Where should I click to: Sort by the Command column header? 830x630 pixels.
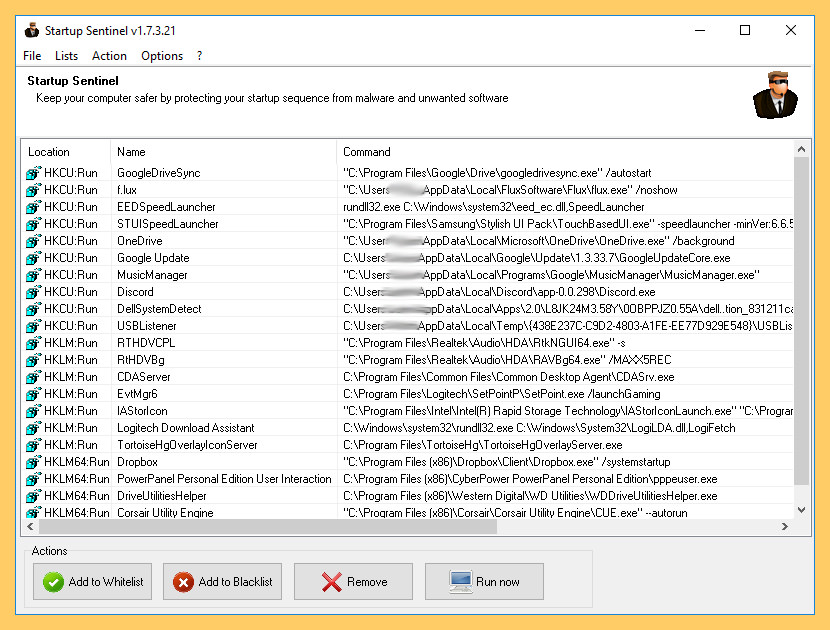[x=565, y=152]
